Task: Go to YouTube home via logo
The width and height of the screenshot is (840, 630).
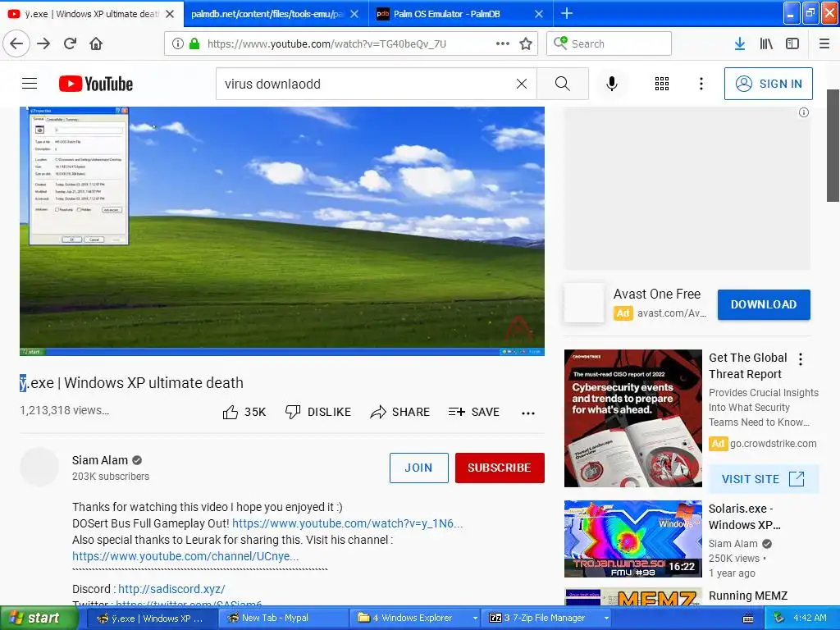Action: [96, 84]
